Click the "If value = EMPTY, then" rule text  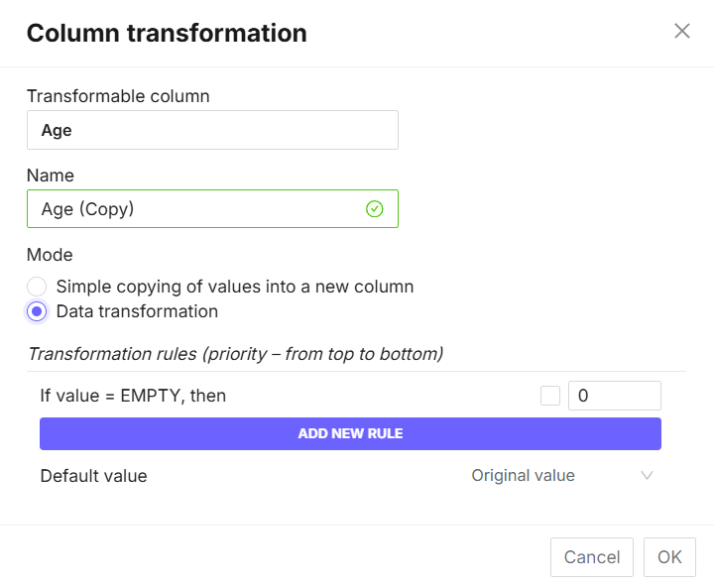coord(133,396)
